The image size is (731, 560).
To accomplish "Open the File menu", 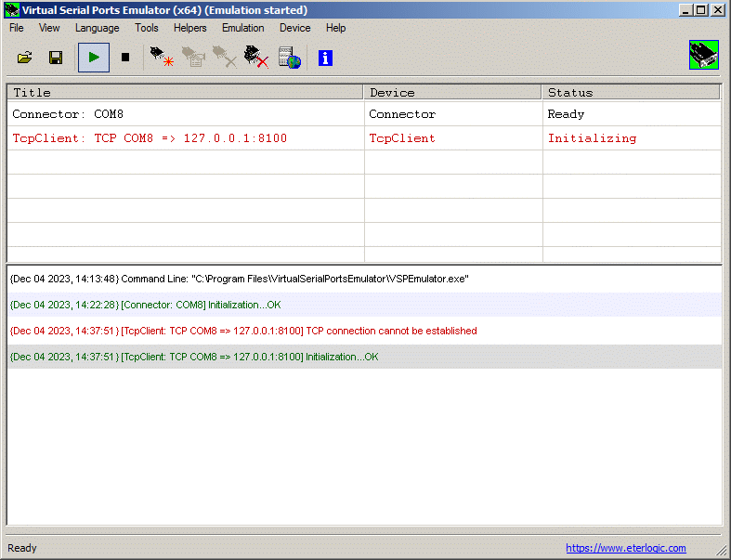I will pyautogui.click(x=17, y=28).
